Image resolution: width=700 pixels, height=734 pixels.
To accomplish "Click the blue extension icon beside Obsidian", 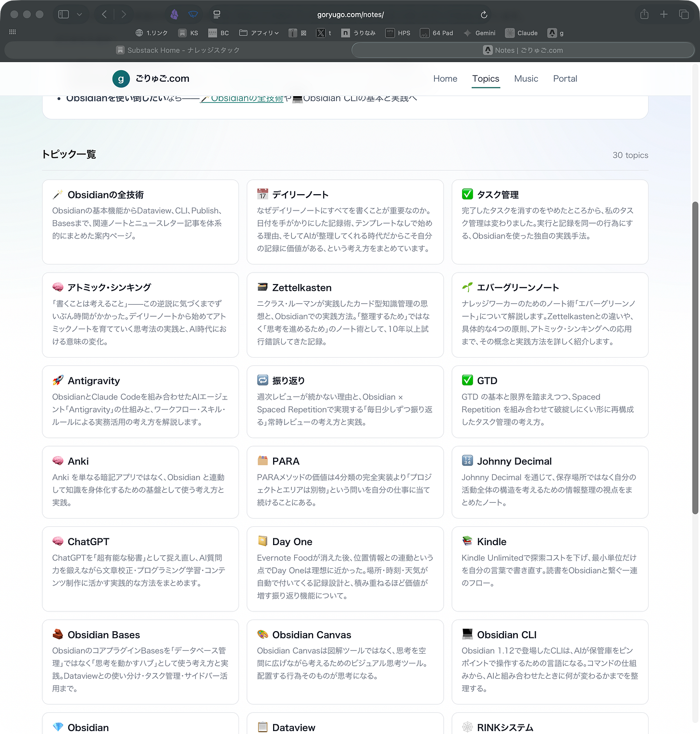I will pyautogui.click(x=193, y=14).
